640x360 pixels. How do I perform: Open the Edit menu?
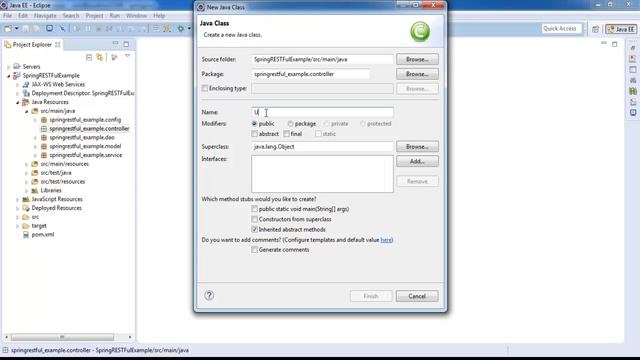pyautogui.click(x=23, y=16)
